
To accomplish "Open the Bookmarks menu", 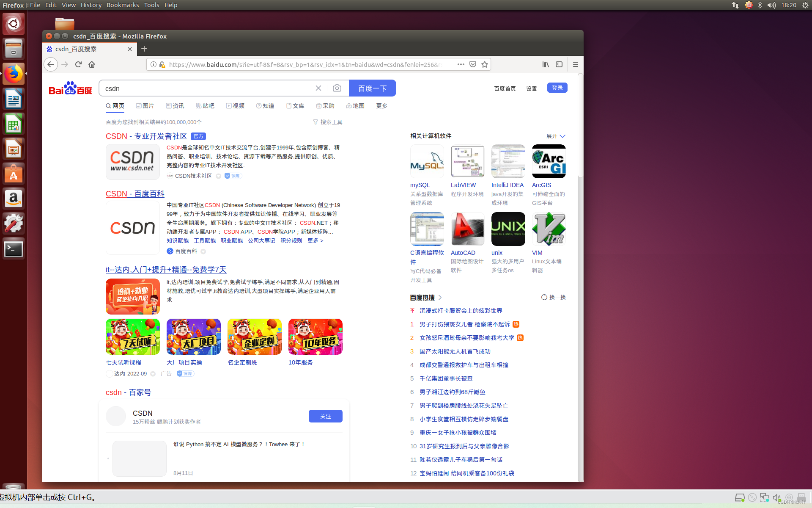I will [x=123, y=5].
